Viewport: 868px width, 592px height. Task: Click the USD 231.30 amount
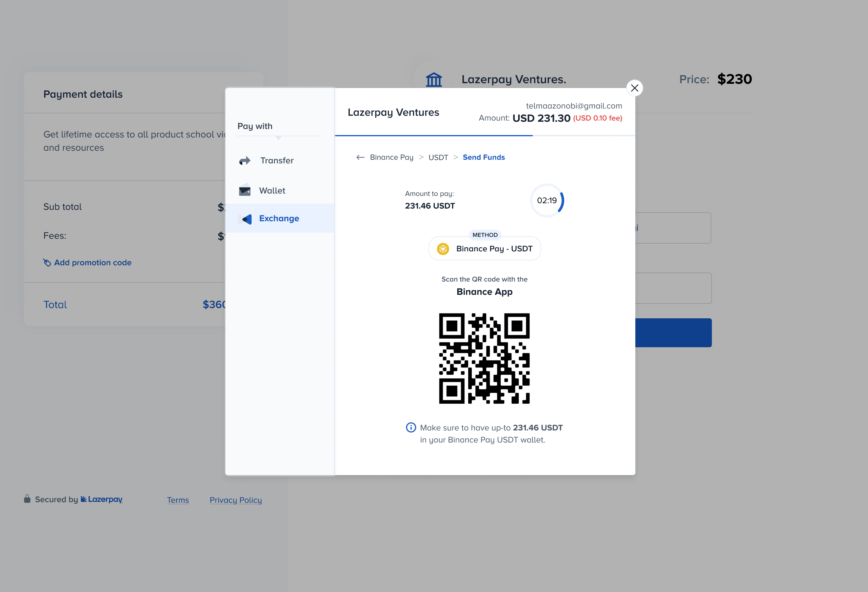[541, 118]
